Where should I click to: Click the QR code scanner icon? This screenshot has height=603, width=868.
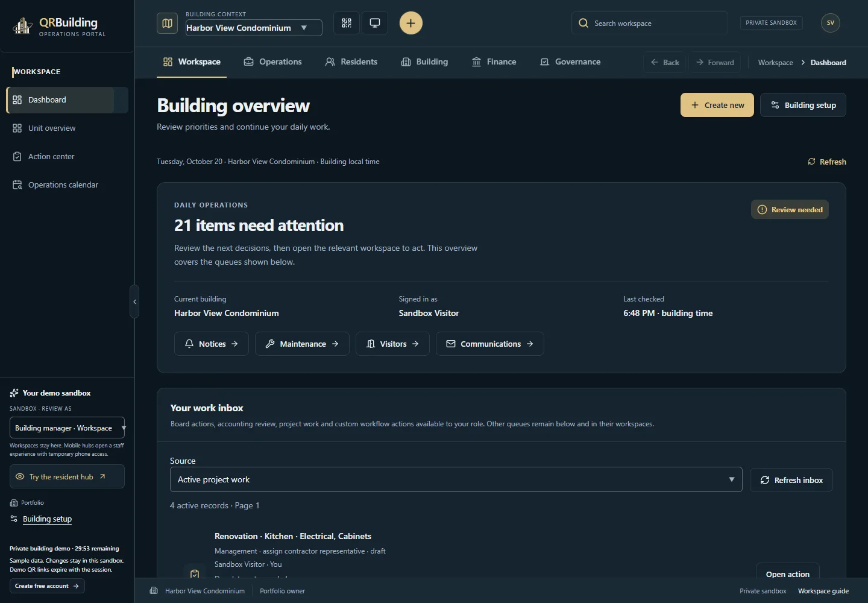coord(347,23)
